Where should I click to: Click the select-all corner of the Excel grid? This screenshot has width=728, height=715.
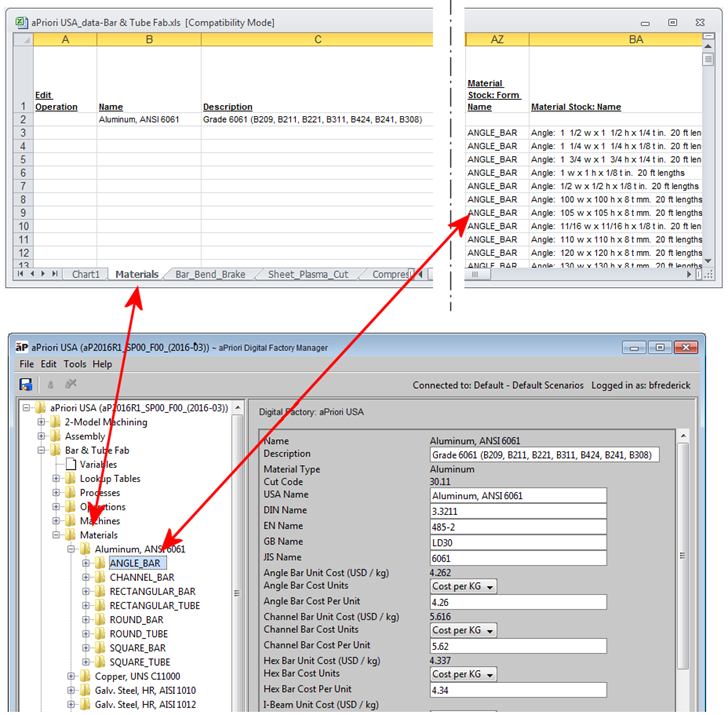[x=23, y=39]
